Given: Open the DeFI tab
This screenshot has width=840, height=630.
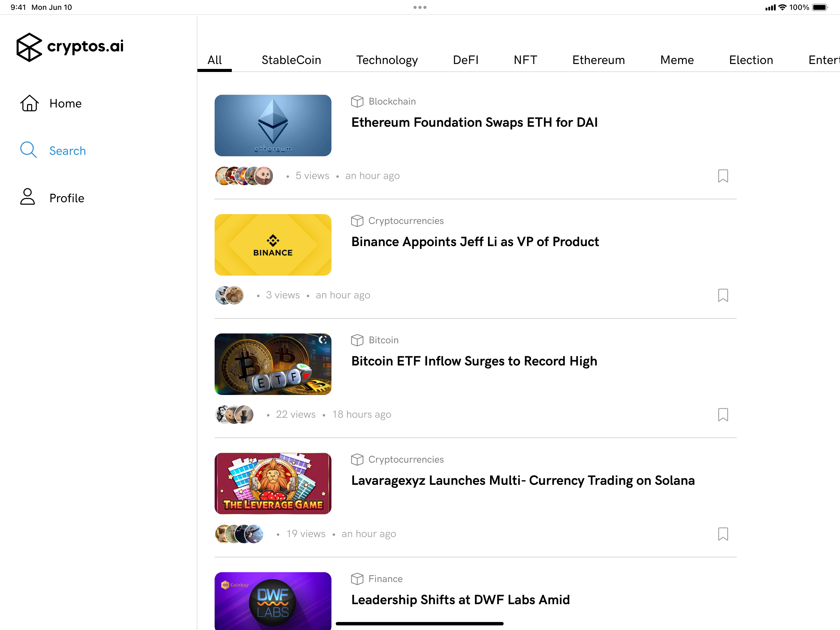Looking at the screenshot, I should pyautogui.click(x=466, y=60).
